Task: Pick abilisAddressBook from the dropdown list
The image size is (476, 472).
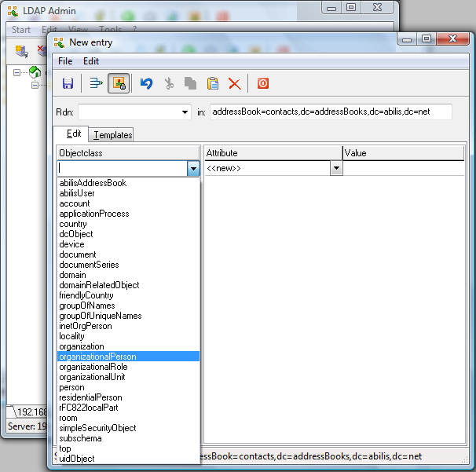Action: [x=93, y=183]
